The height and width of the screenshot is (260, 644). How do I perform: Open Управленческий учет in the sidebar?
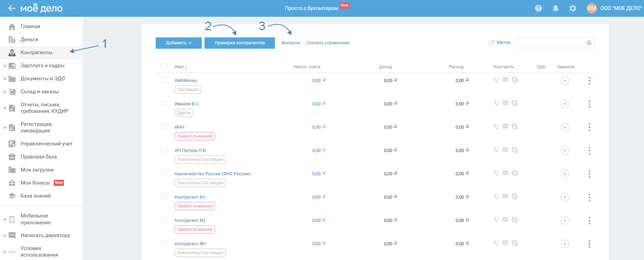pyautogui.click(x=46, y=144)
